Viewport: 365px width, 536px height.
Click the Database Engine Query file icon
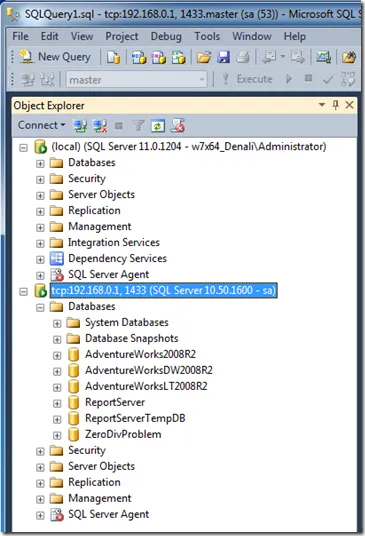click(x=113, y=57)
